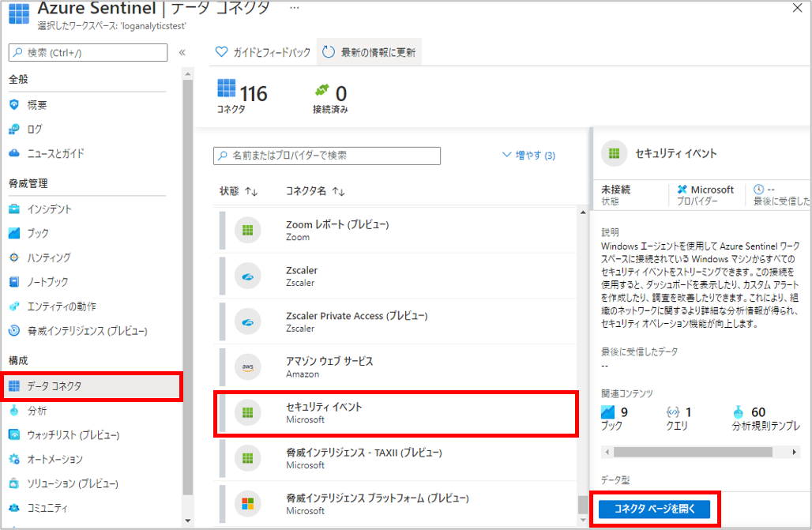Click detail panel horizontal scrollbar right arrow
This screenshot has height=530, width=812.
pos(795,453)
